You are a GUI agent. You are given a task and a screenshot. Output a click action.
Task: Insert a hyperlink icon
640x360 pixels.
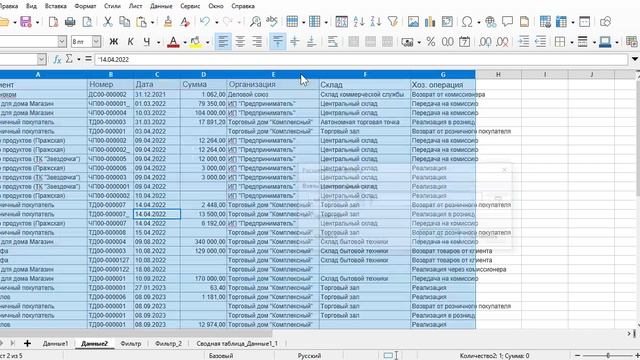491,22
